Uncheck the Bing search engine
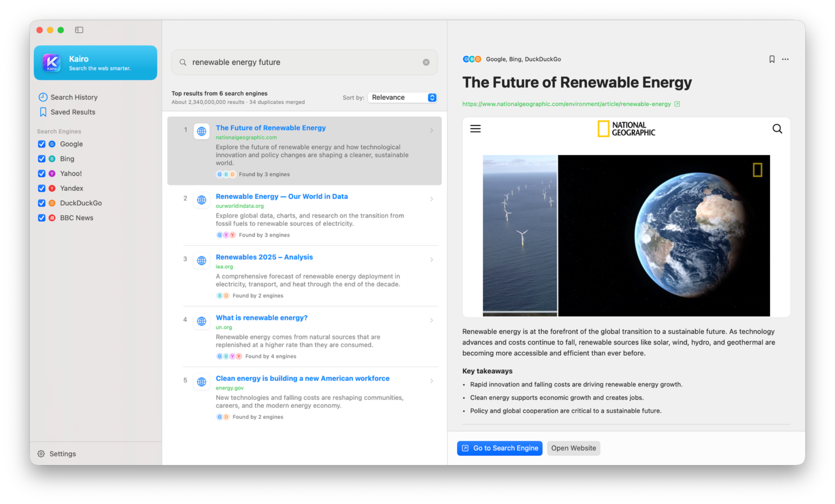The width and height of the screenshot is (835, 504). point(41,158)
